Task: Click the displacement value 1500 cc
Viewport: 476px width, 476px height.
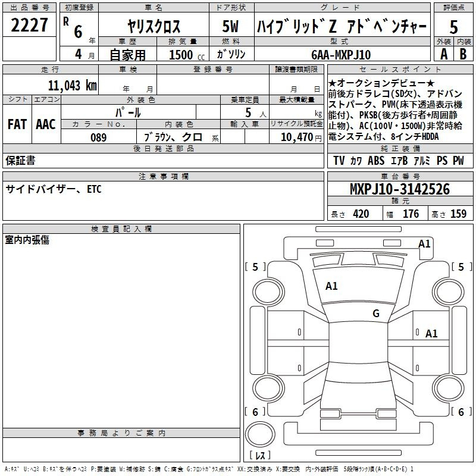Action: coord(187,55)
